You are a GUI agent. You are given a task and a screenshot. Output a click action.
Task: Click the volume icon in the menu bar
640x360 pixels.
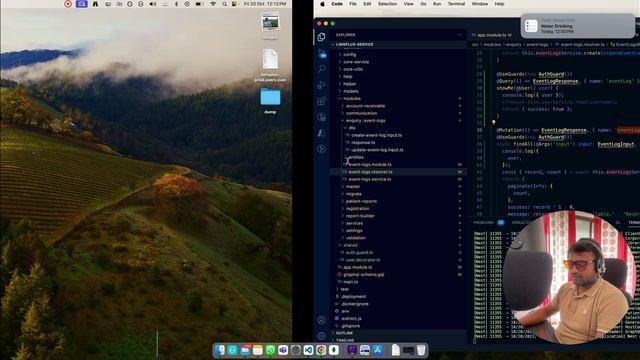(x=153, y=4)
